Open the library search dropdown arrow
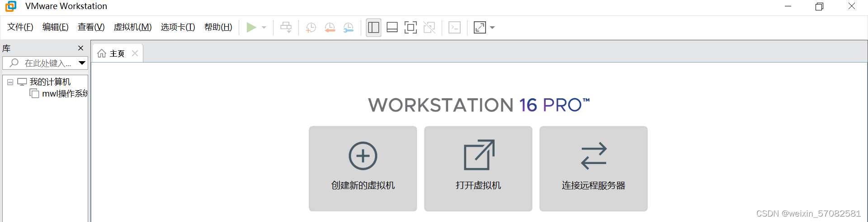 [x=82, y=63]
